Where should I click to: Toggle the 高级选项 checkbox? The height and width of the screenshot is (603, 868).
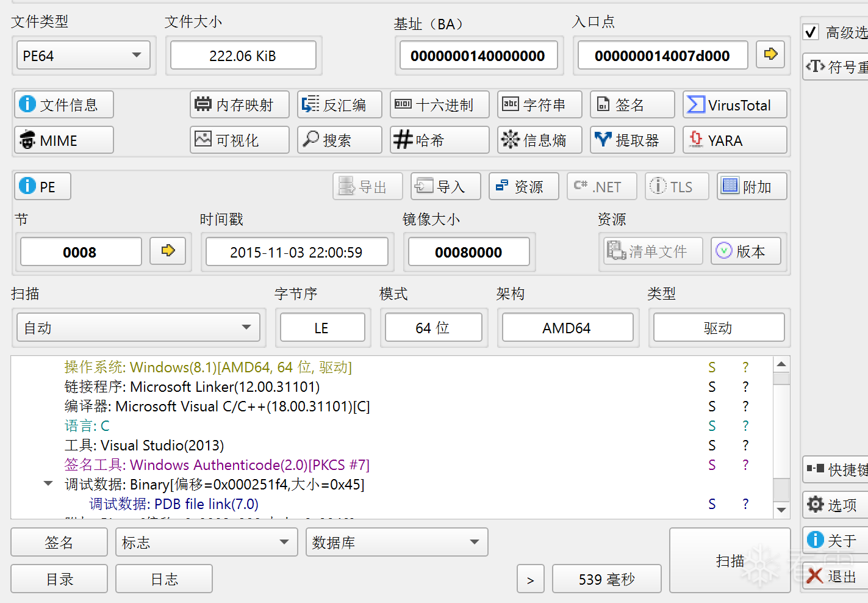[811, 32]
